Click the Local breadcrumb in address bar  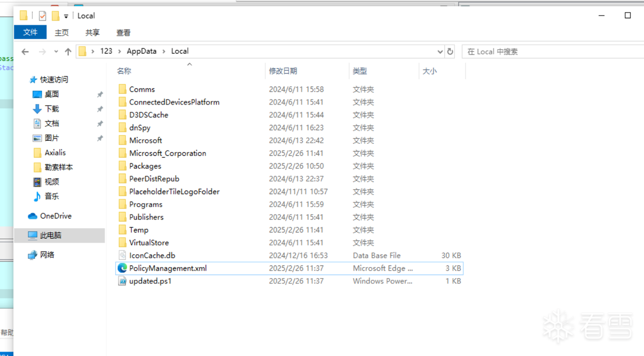180,51
